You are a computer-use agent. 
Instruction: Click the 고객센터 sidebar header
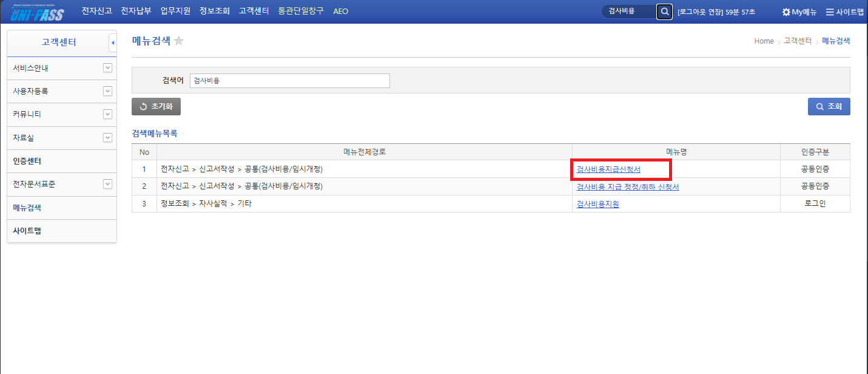(59, 42)
